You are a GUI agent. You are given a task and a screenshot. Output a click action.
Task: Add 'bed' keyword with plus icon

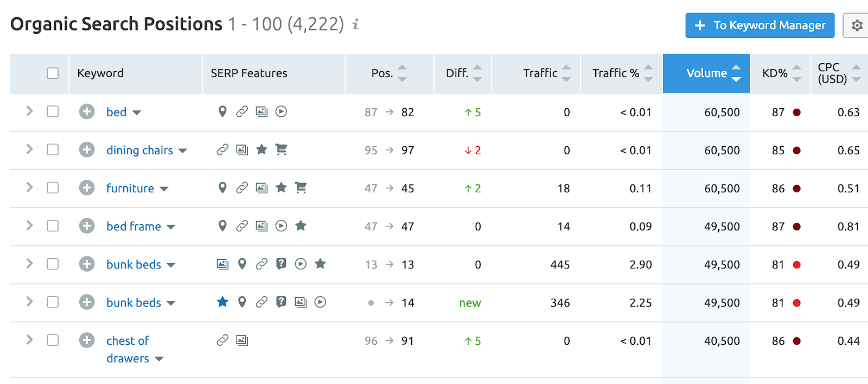87,112
